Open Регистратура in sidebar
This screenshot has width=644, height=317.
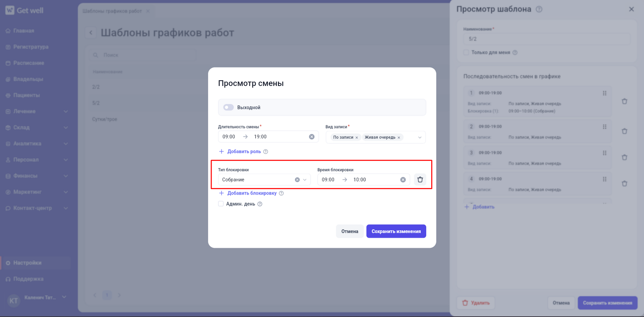click(x=31, y=47)
